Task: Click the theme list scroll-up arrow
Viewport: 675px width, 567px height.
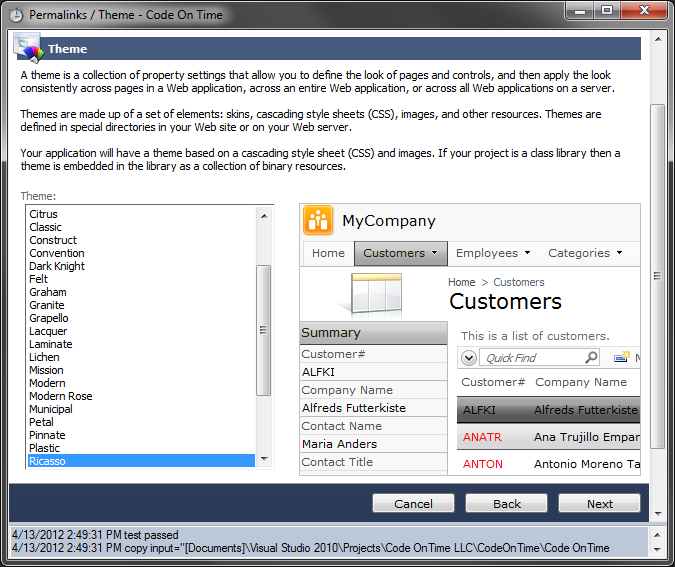Action: click(x=264, y=216)
